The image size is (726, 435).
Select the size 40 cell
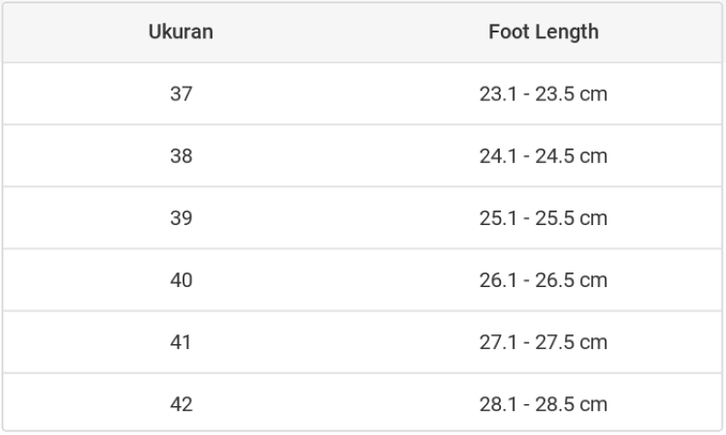[181, 280]
